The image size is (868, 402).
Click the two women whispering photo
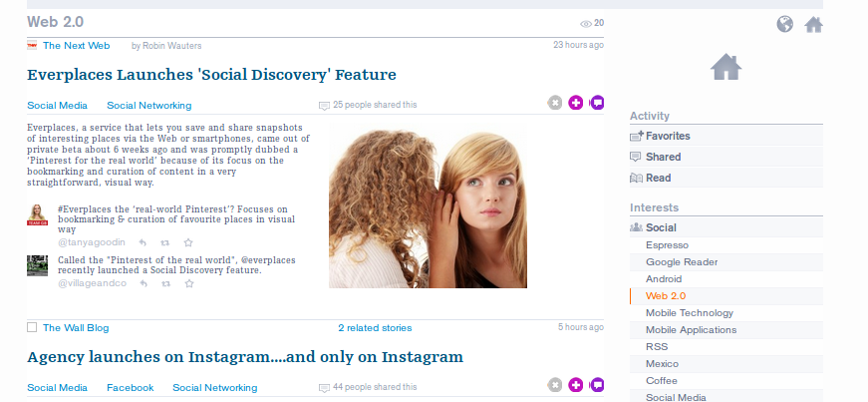coord(428,210)
